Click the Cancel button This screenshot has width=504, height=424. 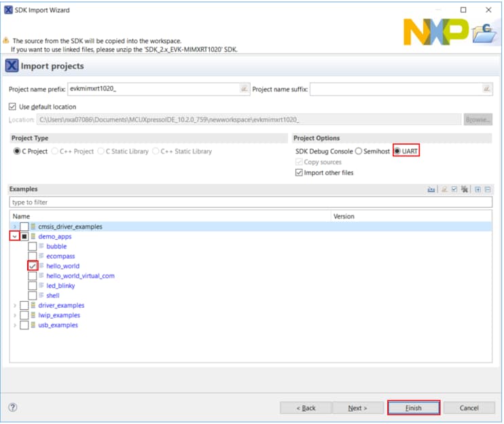pyautogui.click(x=469, y=408)
